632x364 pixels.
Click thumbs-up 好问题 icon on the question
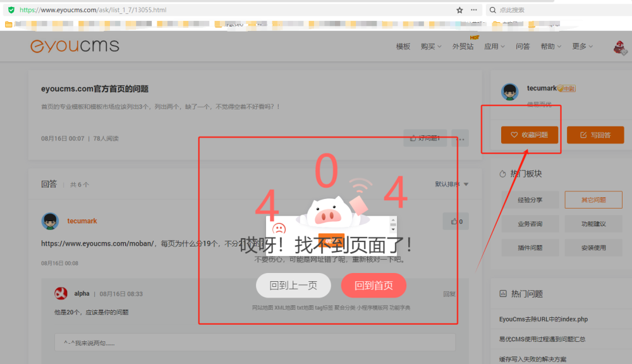coord(413,138)
